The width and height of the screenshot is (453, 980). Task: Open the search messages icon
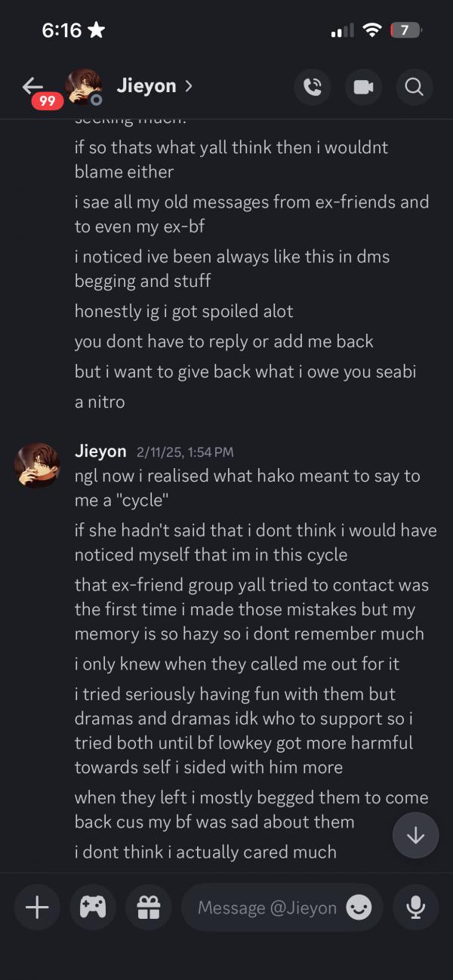pos(414,87)
